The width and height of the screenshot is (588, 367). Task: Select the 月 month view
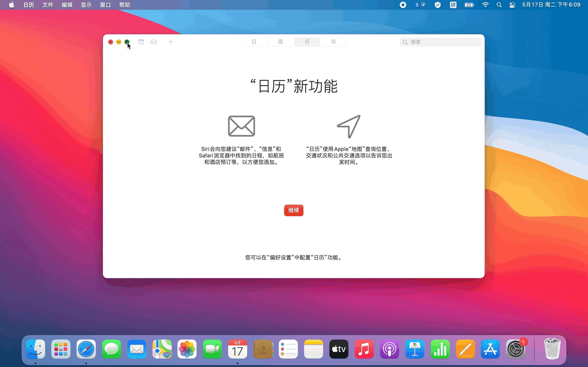pyautogui.click(x=307, y=42)
